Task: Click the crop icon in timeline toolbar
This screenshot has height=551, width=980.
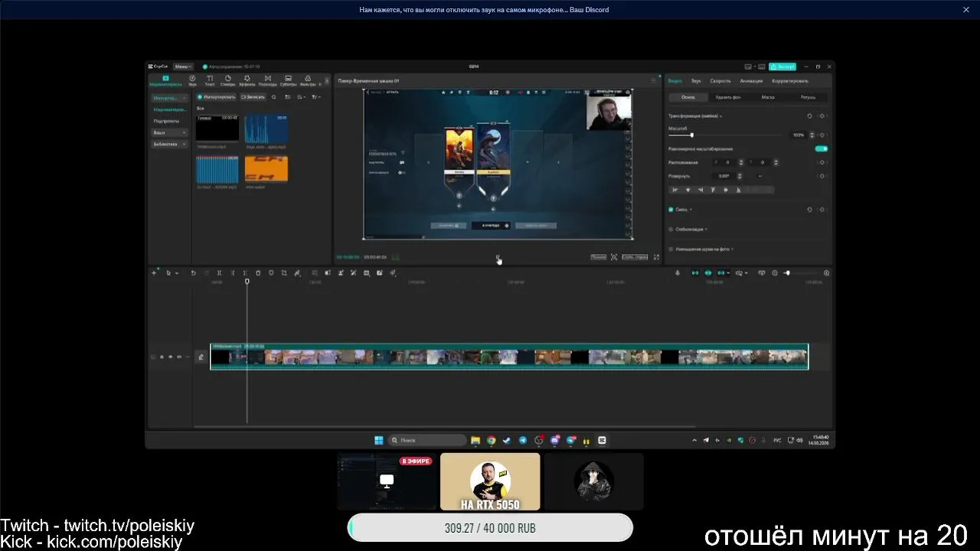Action: 284,273
